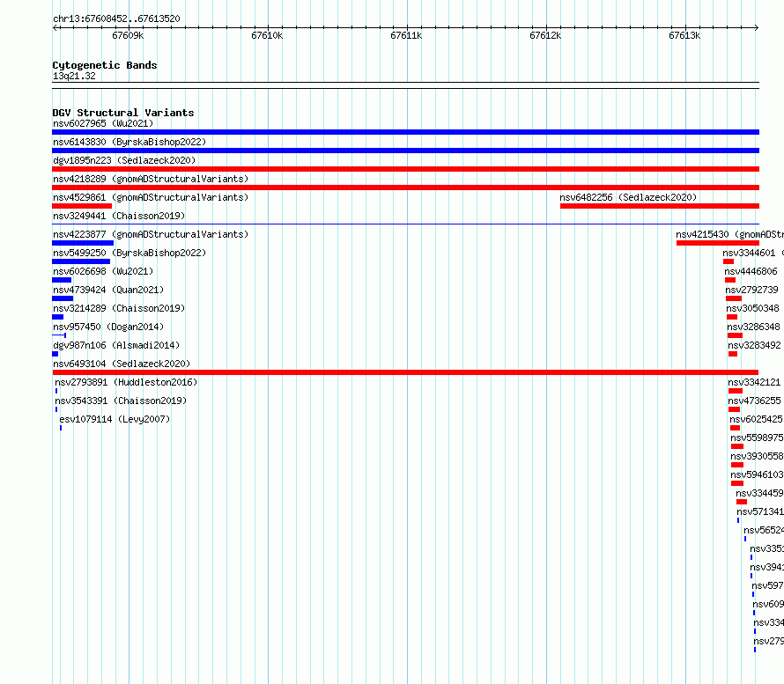
Task: Click the red bar under nsv6482256
Action: (x=660, y=206)
